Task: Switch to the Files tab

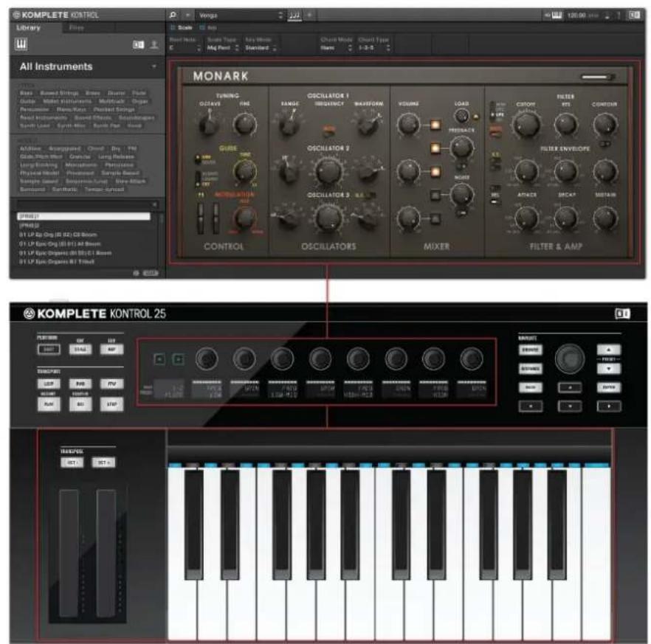Action: click(77, 28)
